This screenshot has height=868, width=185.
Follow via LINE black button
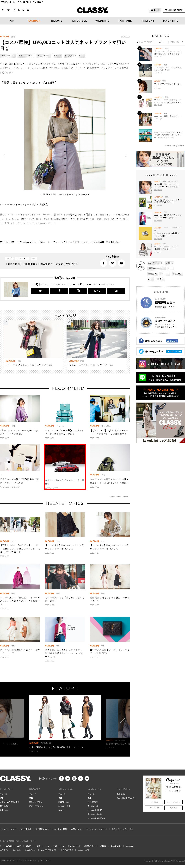point(97,291)
